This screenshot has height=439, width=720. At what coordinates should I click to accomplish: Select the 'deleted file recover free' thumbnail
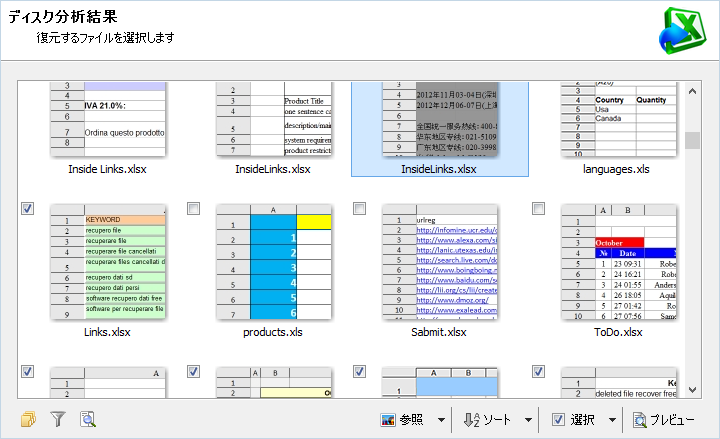[619, 383]
